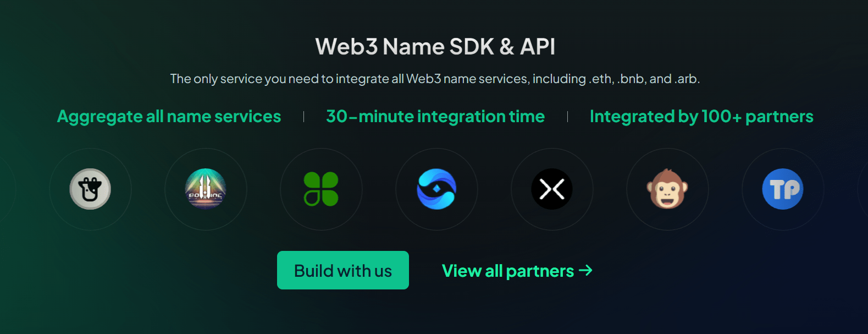Open the black X partner logo
Image resolution: width=868 pixels, height=334 pixels.
[x=552, y=189]
